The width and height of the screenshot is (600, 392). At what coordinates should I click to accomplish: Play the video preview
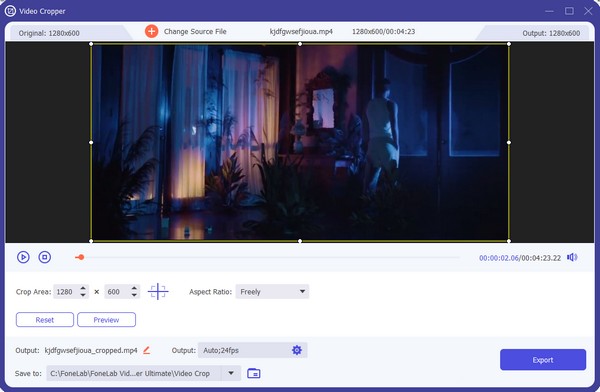click(x=23, y=257)
